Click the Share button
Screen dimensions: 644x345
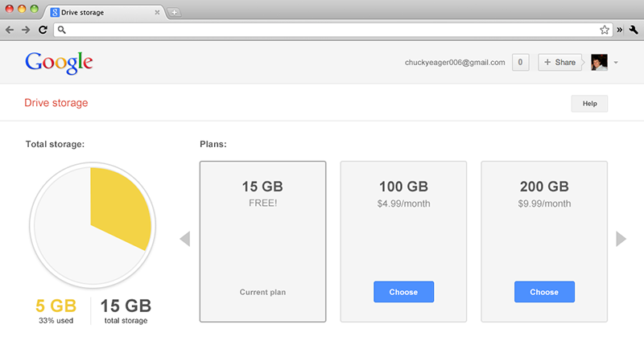[x=559, y=63]
